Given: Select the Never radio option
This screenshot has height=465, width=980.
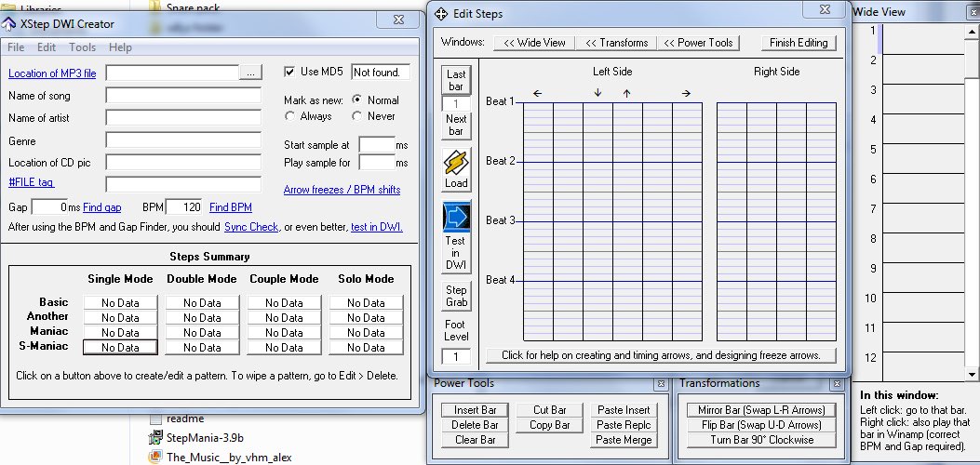Looking at the screenshot, I should point(357,116).
